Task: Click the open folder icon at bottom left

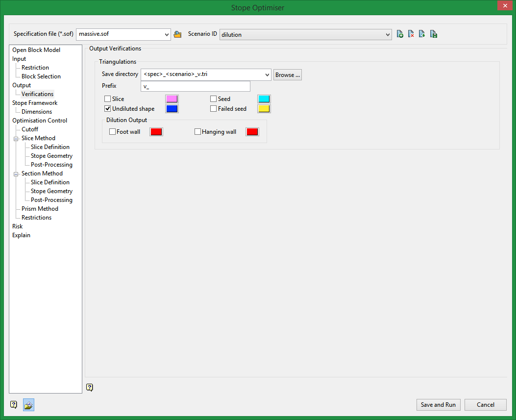Action: tap(28, 405)
